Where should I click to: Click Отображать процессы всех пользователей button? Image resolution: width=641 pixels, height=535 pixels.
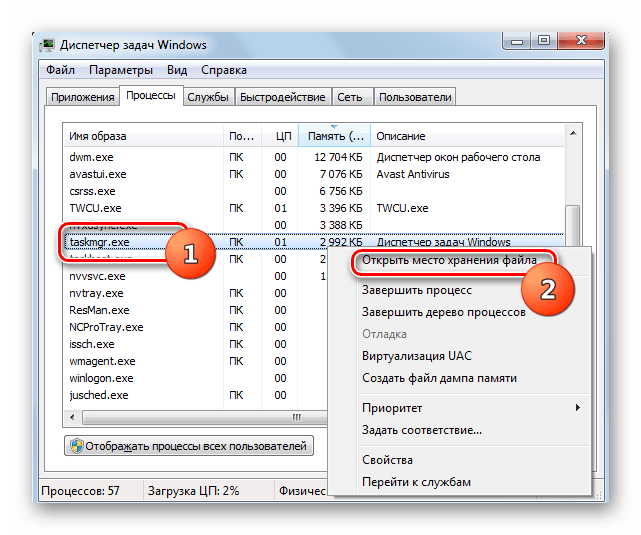point(189,445)
